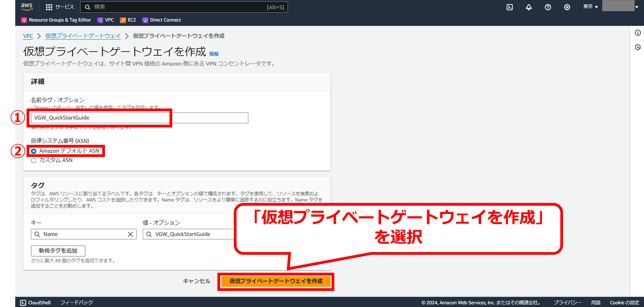Select カスタム ASN radio option

click(33, 161)
